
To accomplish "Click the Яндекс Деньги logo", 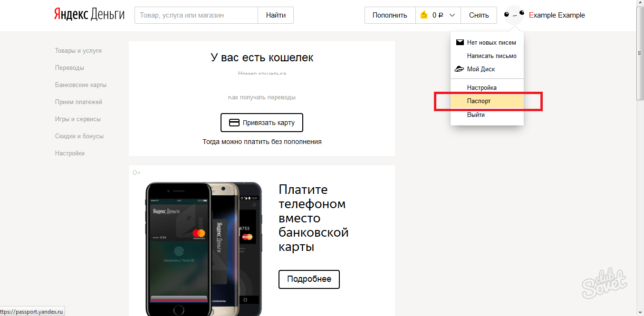I will tap(89, 15).
